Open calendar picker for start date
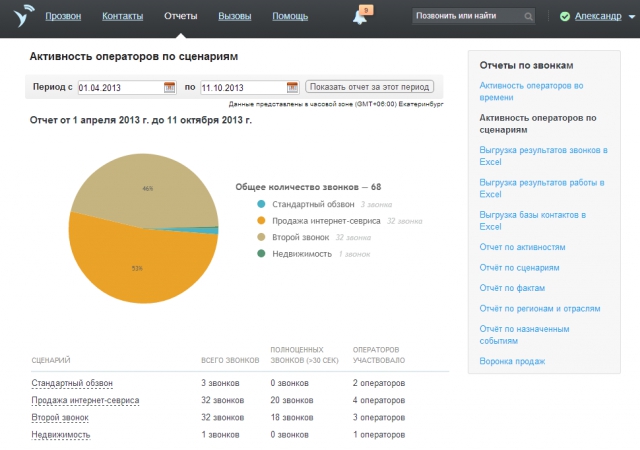640x450 pixels. coord(169,87)
